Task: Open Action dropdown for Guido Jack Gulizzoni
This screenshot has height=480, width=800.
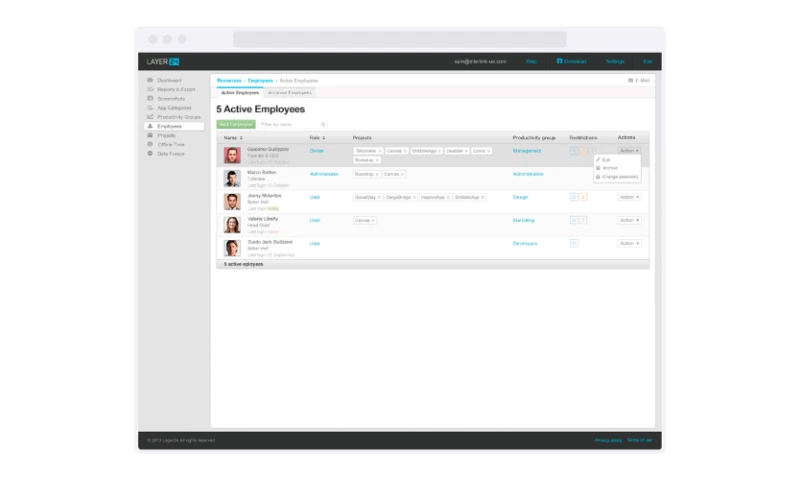Action: [x=628, y=243]
